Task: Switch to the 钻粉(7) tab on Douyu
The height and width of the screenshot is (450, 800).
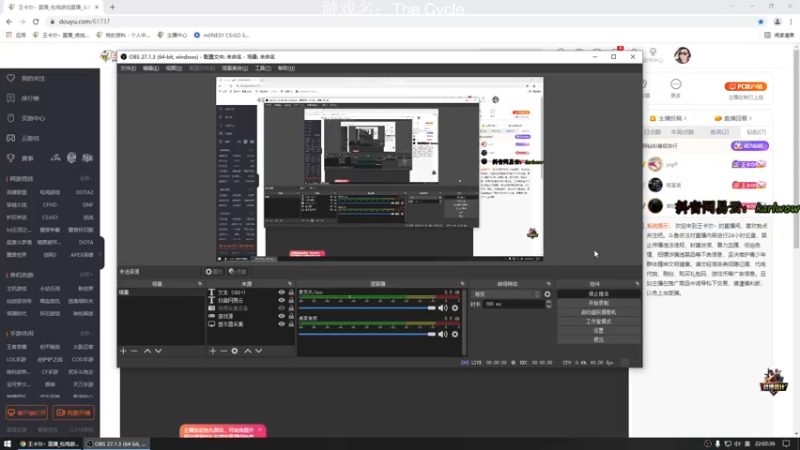Action: click(x=756, y=132)
